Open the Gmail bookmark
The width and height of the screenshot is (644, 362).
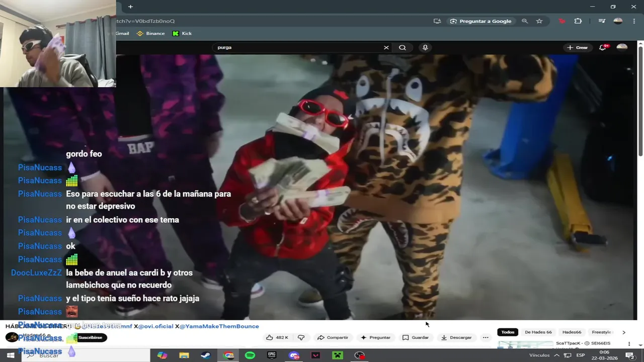tap(122, 33)
